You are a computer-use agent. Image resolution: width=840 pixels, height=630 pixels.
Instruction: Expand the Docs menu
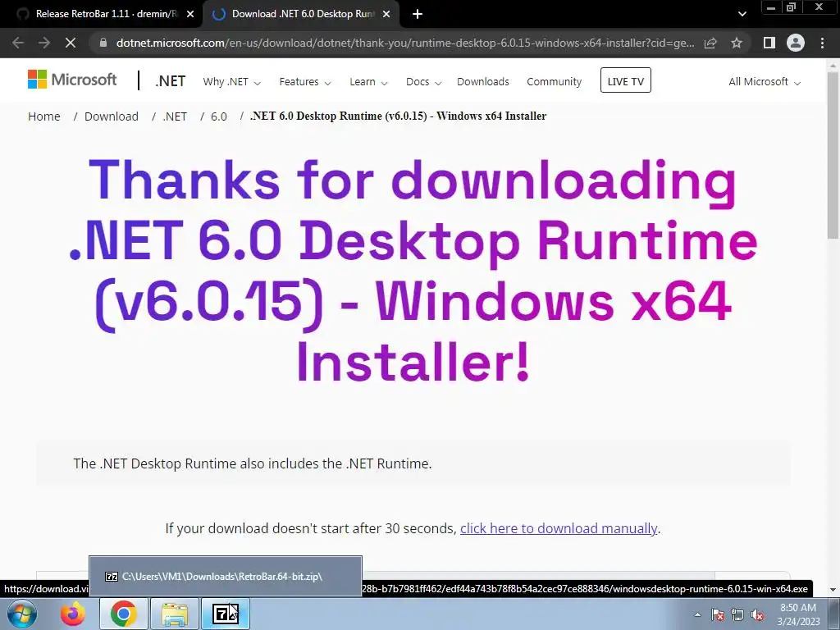pos(423,82)
